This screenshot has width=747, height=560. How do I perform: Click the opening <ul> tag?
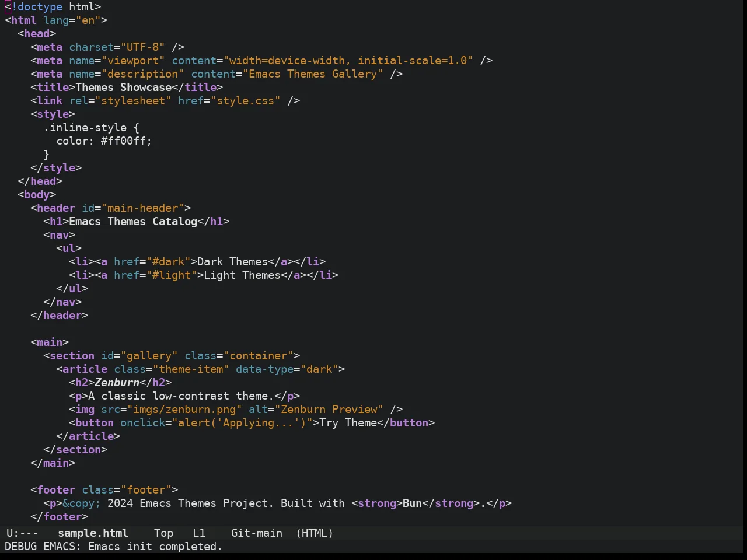69,248
